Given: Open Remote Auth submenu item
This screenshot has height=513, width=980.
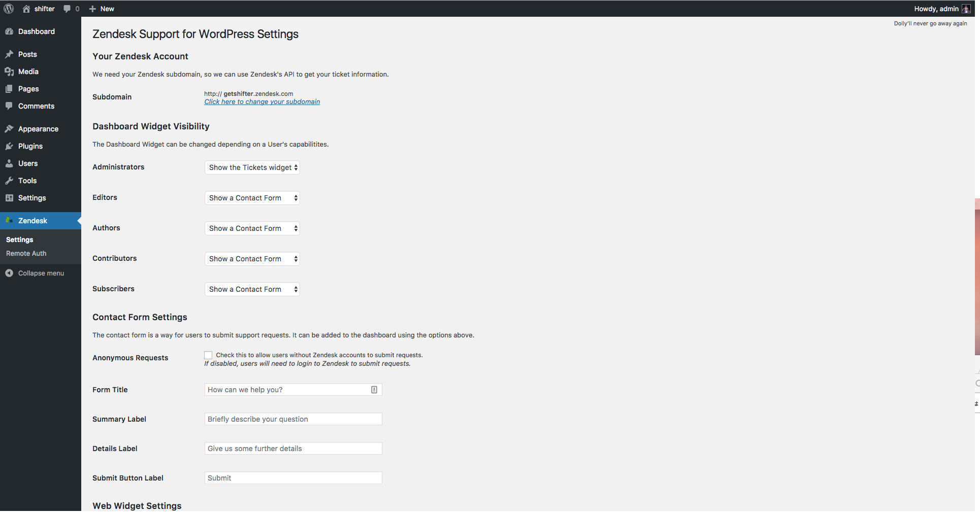Looking at the screenshot, I should point(26,253).
